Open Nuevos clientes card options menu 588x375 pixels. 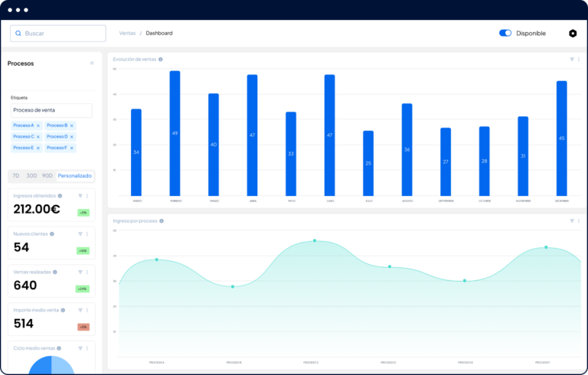point(87,234)
